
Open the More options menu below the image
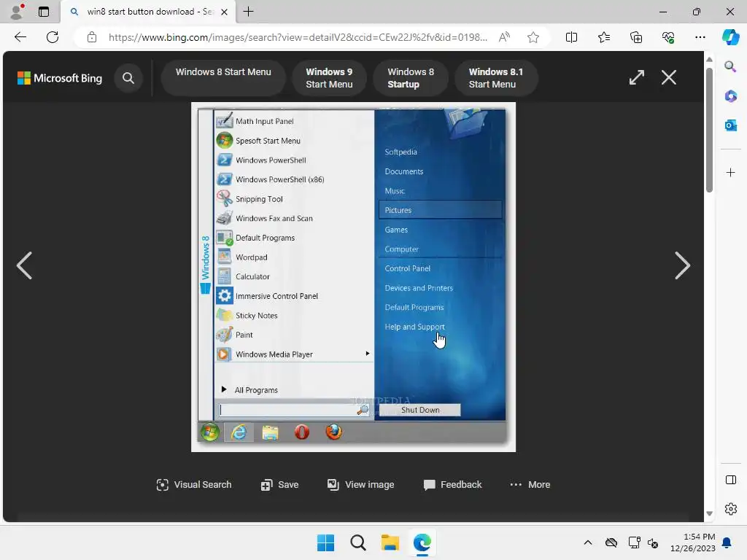point(530,485)
